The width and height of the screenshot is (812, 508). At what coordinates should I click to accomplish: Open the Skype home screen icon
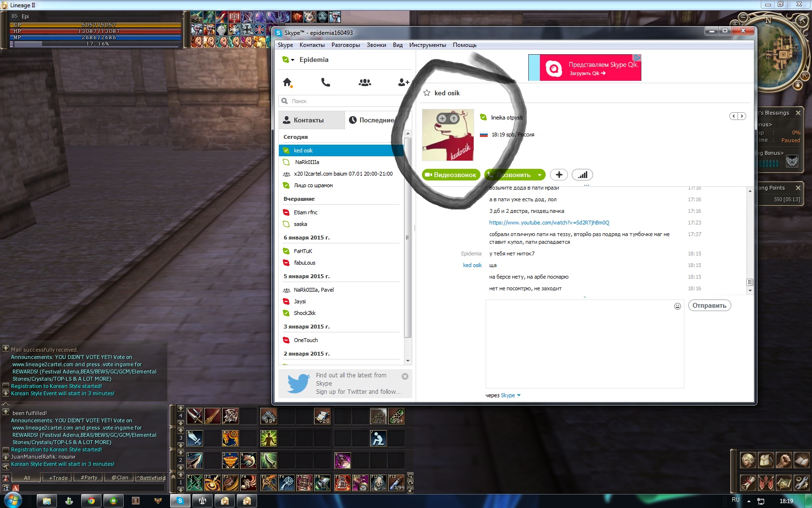point(288,82)
